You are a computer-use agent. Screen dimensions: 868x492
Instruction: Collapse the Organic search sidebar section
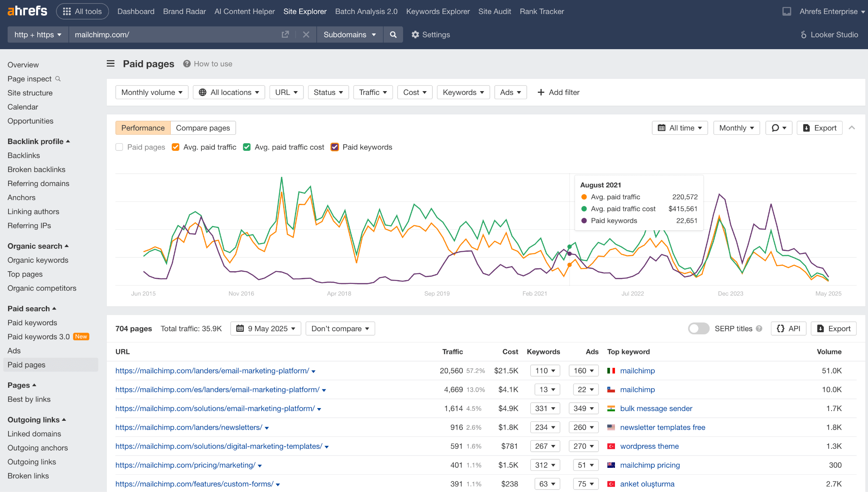(37, 246)
